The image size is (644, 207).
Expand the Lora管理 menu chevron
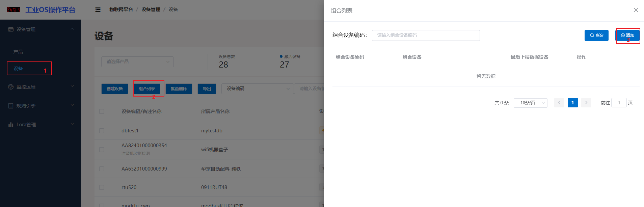pyautogui.click(x=72, y=124)
